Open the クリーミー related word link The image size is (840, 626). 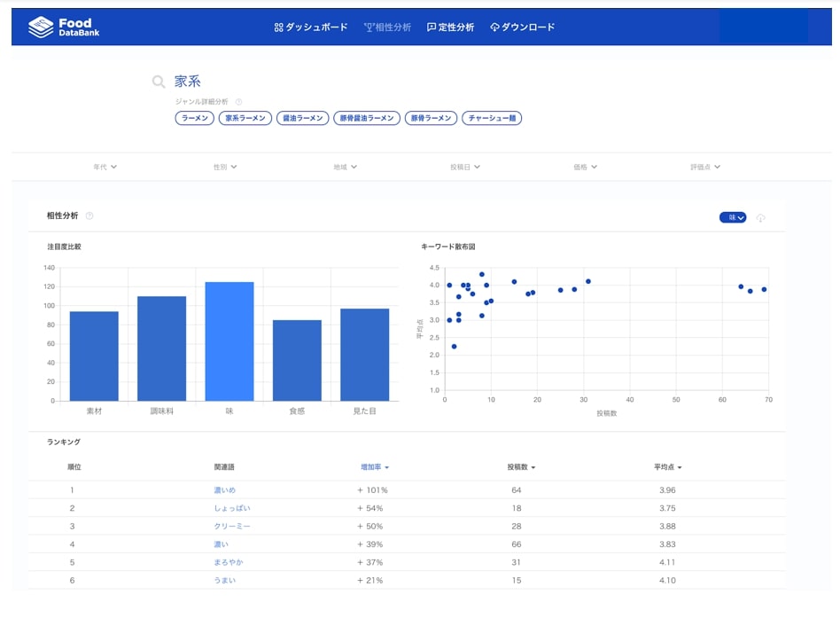(231, 527)
